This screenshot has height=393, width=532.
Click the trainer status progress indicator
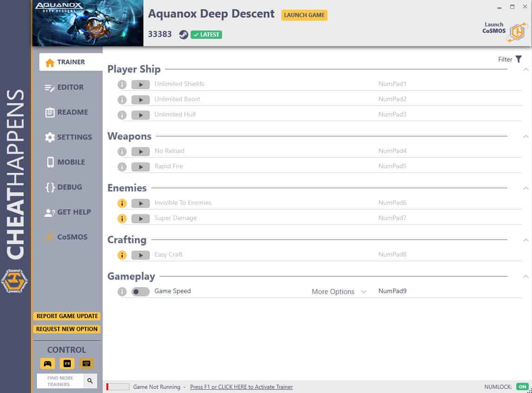click(x=118, y=387)
